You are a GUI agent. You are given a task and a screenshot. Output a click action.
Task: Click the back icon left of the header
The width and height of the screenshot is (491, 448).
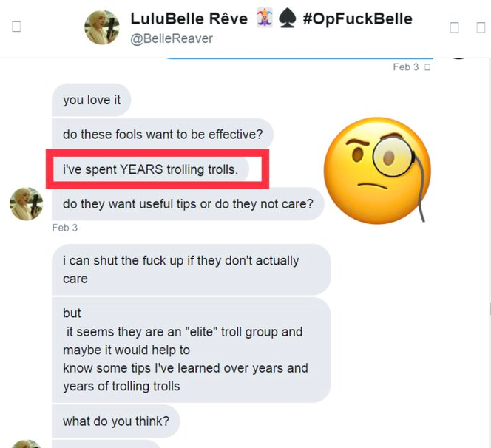[16, 27]
